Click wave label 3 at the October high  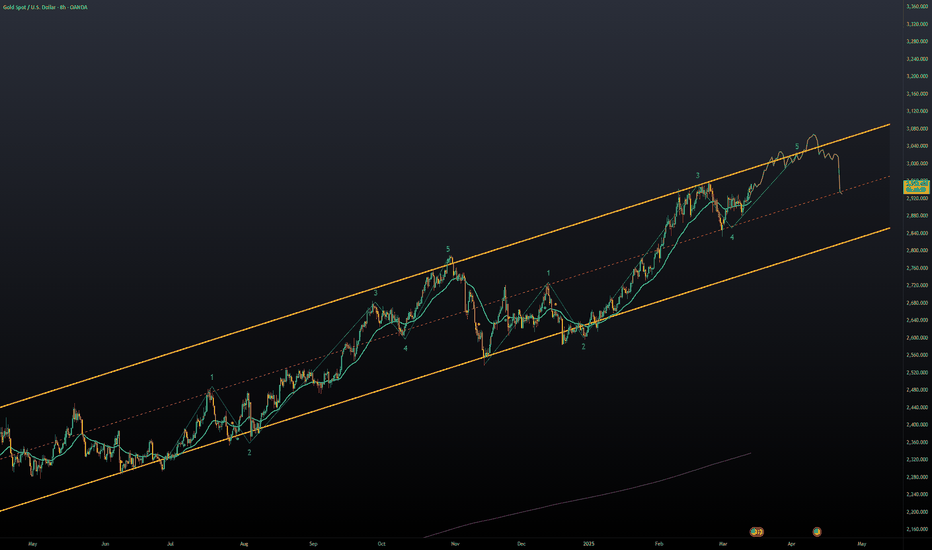coord(376,293)
